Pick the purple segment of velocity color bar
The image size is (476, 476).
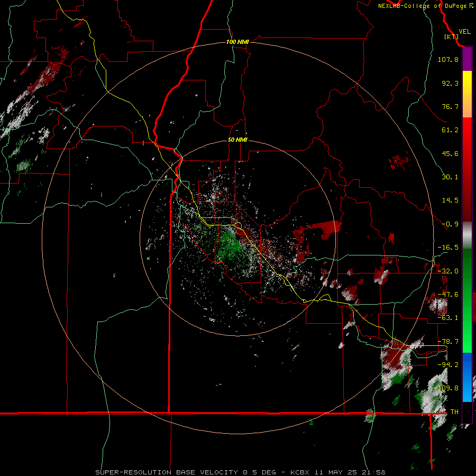point(467,59)
